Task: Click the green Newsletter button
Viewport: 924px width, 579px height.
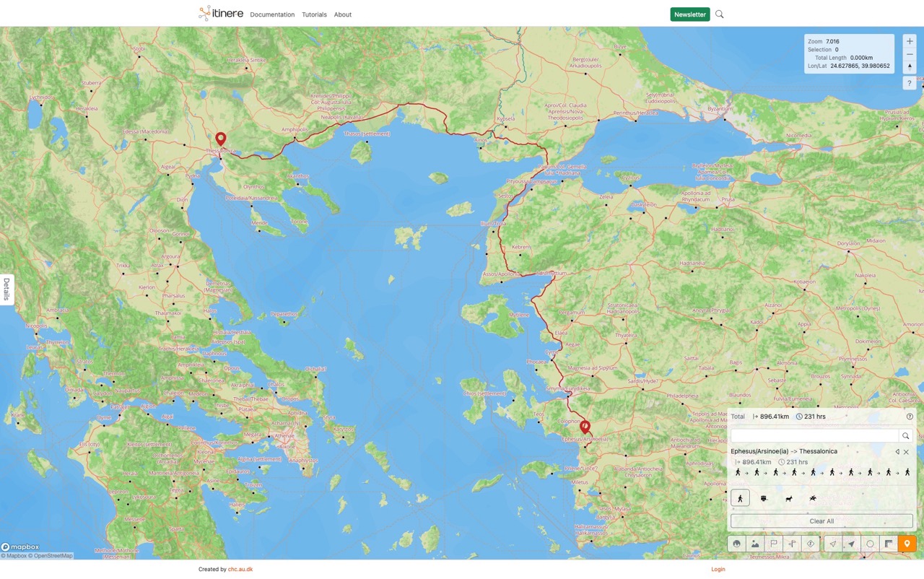Action: tap(689, 14)
